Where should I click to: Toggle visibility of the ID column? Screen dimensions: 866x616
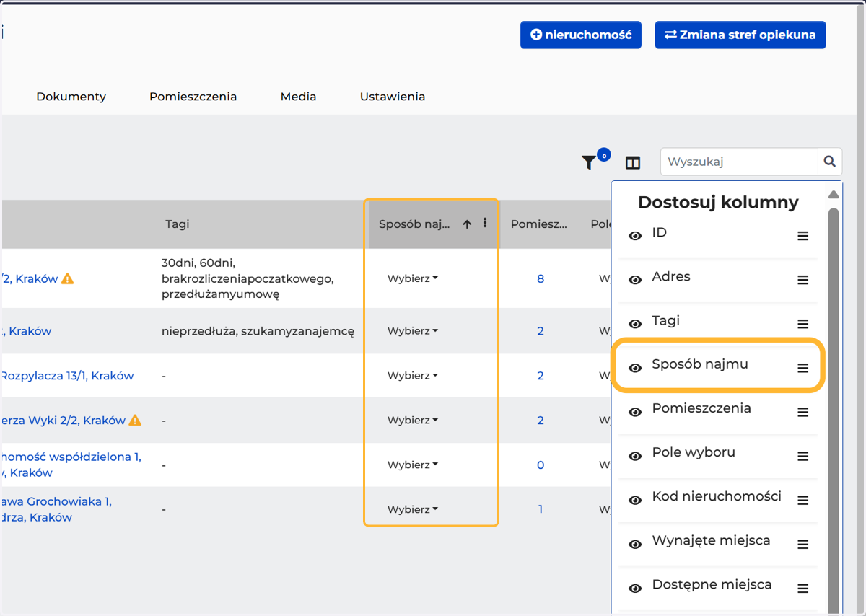pyautogui.click(x=635, y=236)
